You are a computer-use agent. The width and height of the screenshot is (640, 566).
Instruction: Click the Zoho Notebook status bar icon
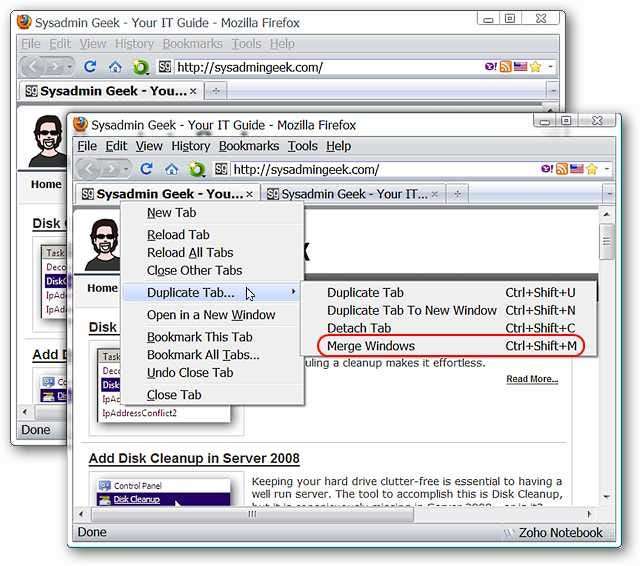tap(508, 533)
